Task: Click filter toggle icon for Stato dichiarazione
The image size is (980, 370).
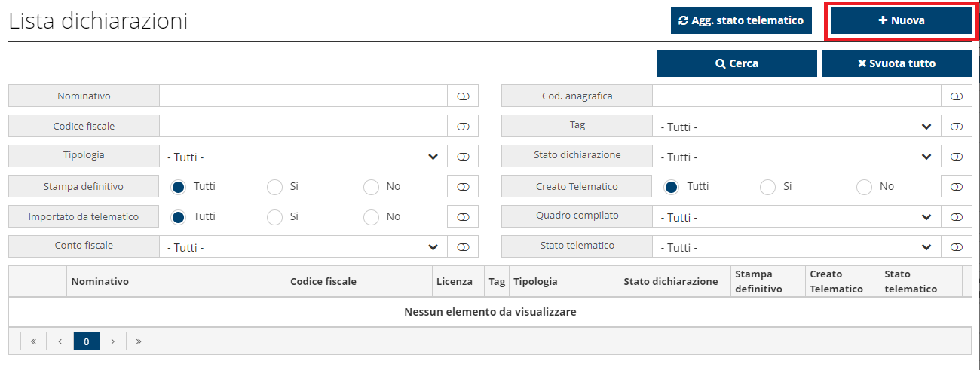Action: pos(957,157)
